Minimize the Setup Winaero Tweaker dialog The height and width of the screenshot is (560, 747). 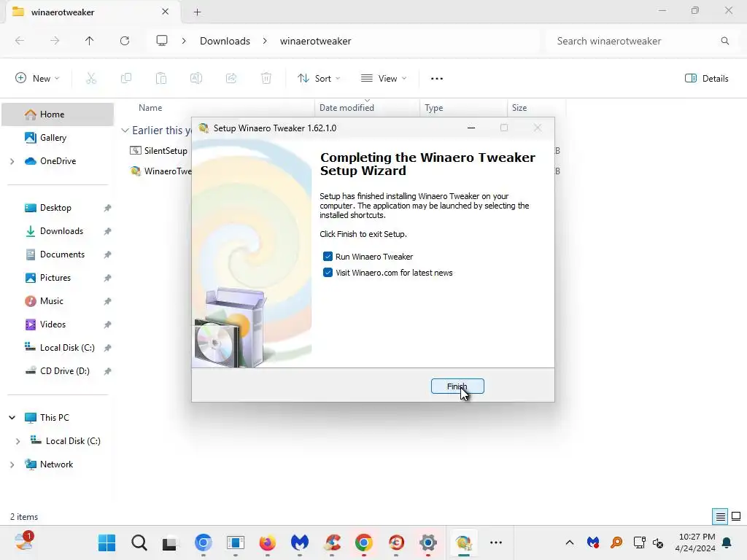(471, 128)
